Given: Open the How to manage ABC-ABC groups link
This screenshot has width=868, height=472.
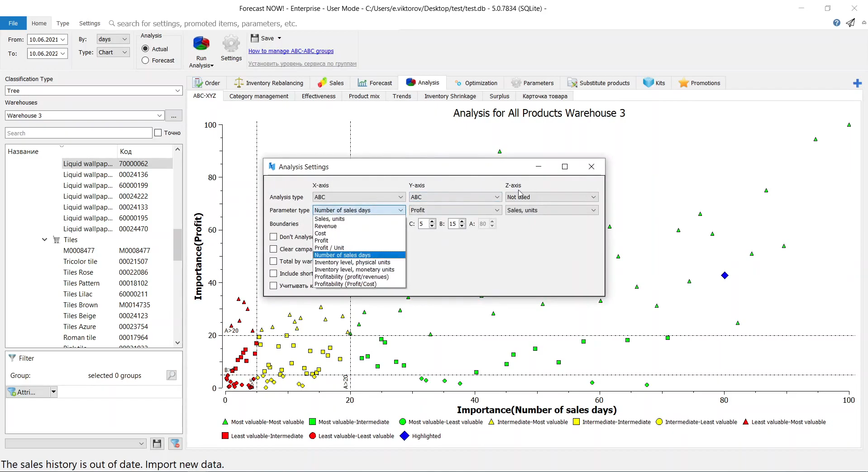Looking at the screenshot, I should 291,51.
